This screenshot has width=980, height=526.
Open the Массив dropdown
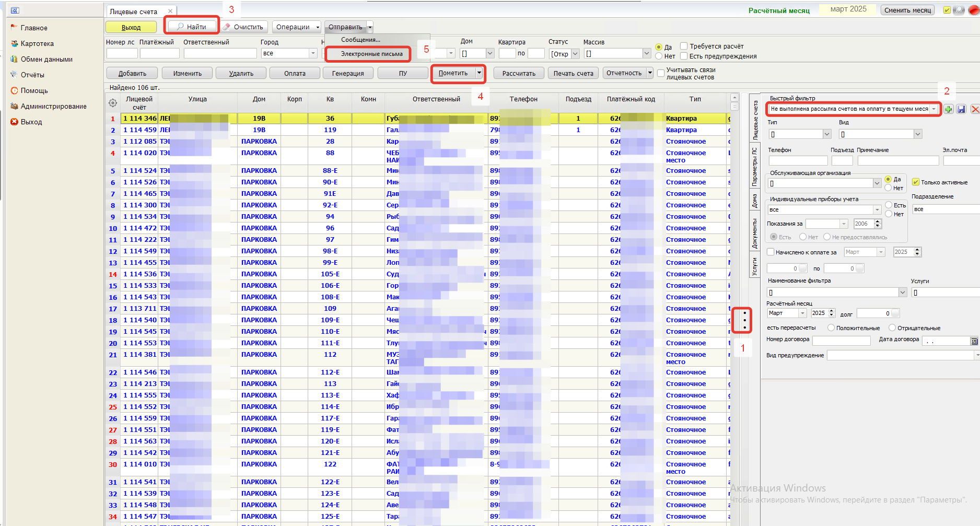tap(646, 53)
